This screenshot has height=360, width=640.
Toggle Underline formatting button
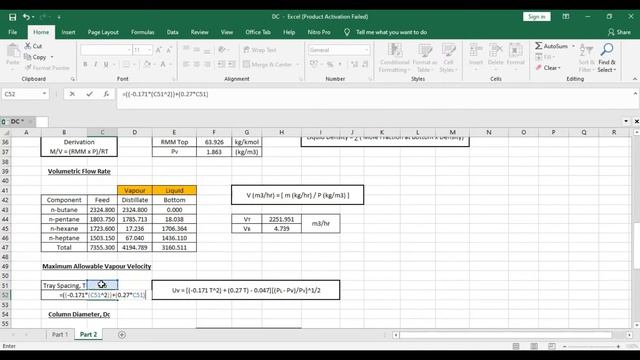pos(106,64)
